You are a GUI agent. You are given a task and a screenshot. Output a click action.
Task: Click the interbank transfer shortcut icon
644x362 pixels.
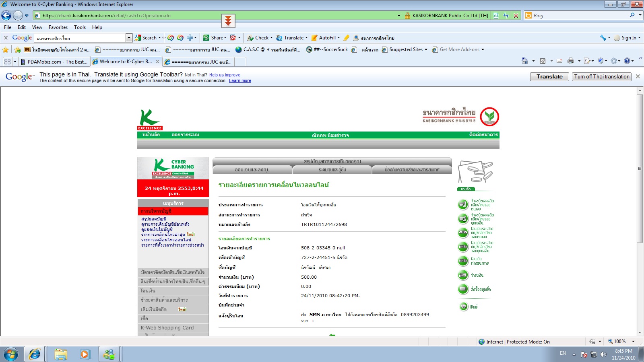tap(463, 261)
